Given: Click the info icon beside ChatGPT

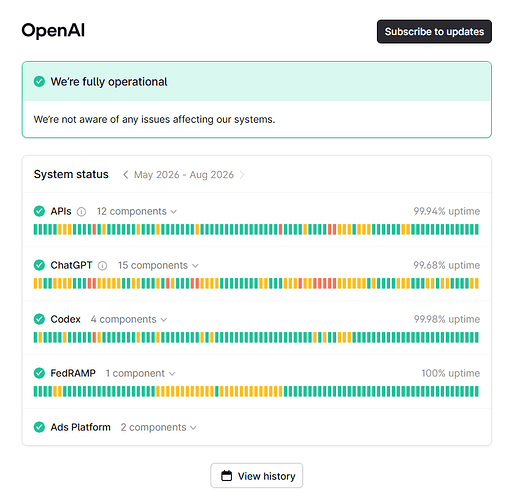Looking at the screenshot, I should coord(102,266).
